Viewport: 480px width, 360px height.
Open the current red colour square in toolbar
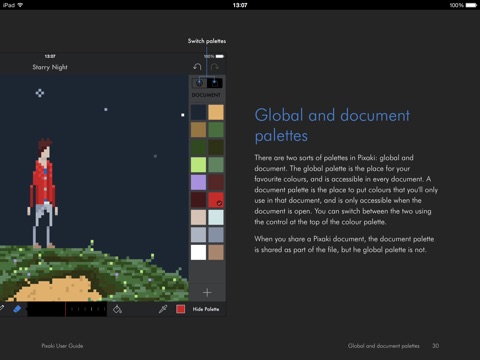pyautogui.click(x=180, y=309)
